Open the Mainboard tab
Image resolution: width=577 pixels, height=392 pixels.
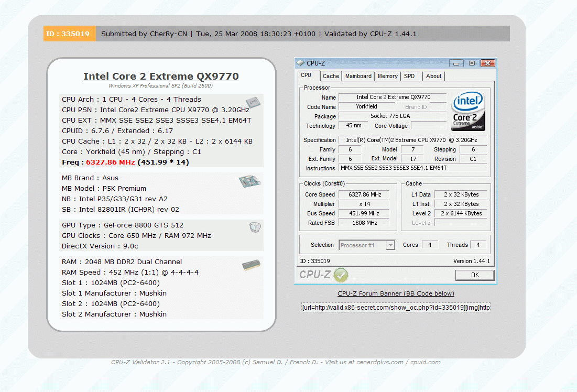[x=358, y=76]
